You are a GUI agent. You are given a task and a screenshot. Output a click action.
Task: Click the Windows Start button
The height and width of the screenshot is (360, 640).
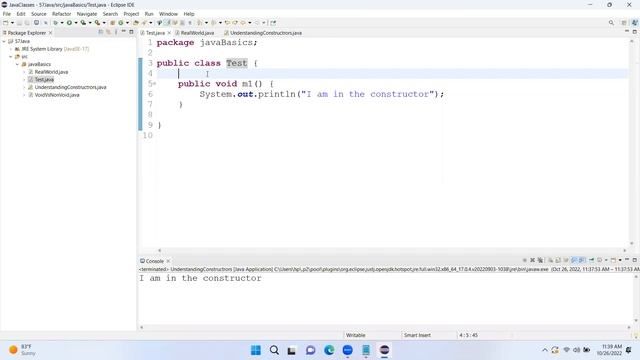(x=256, y=350)
